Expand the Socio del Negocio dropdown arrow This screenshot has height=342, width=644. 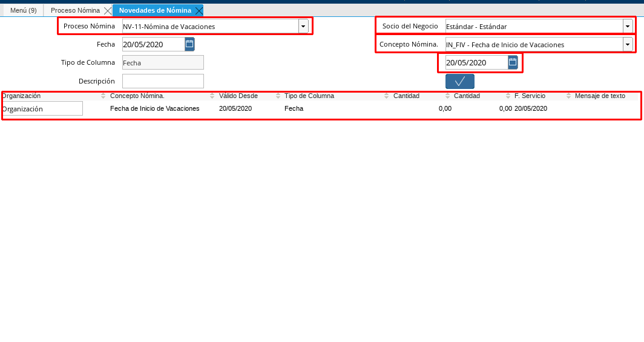coord(628,26)
